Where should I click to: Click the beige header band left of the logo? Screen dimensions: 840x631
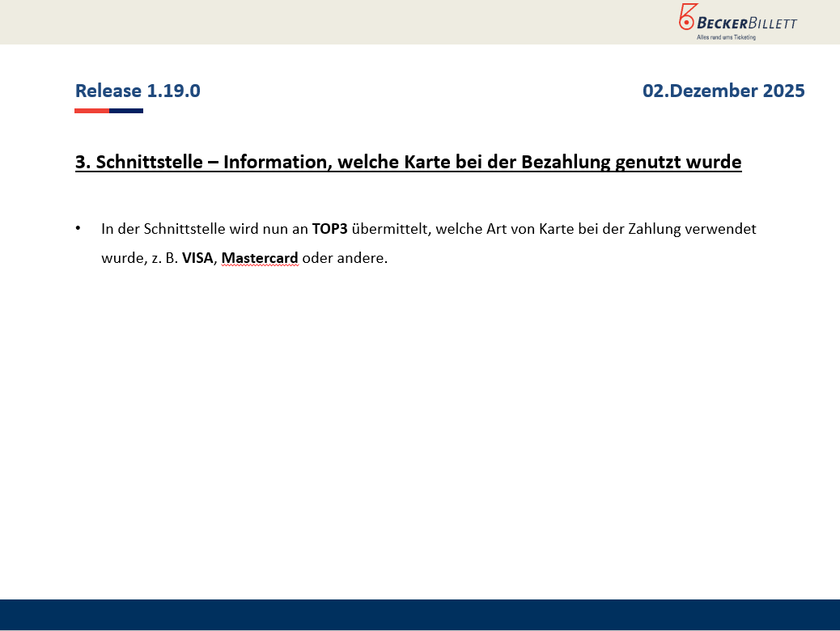[x=324, y=22]
